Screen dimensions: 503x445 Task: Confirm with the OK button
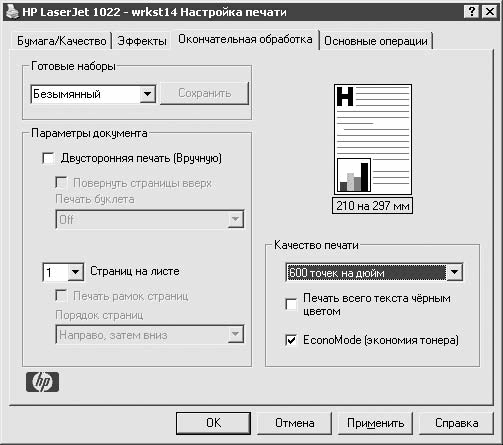(x=213, y=423)
